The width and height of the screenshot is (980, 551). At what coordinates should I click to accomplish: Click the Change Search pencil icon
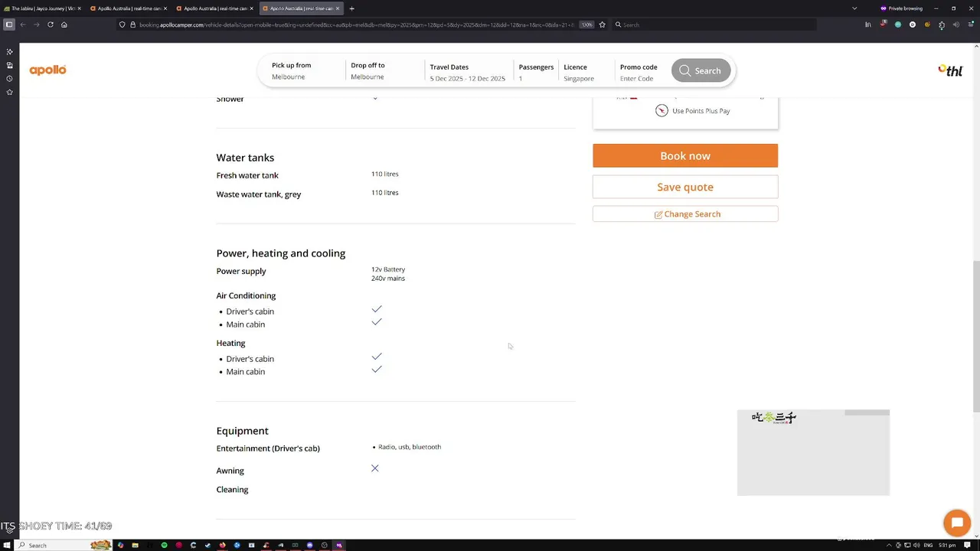tap(658, 214)
